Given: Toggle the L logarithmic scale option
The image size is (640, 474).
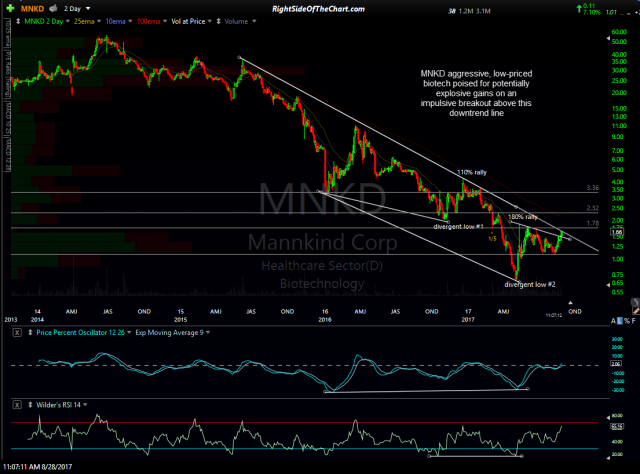Looking at the screenshot, I should pos(620,321).
